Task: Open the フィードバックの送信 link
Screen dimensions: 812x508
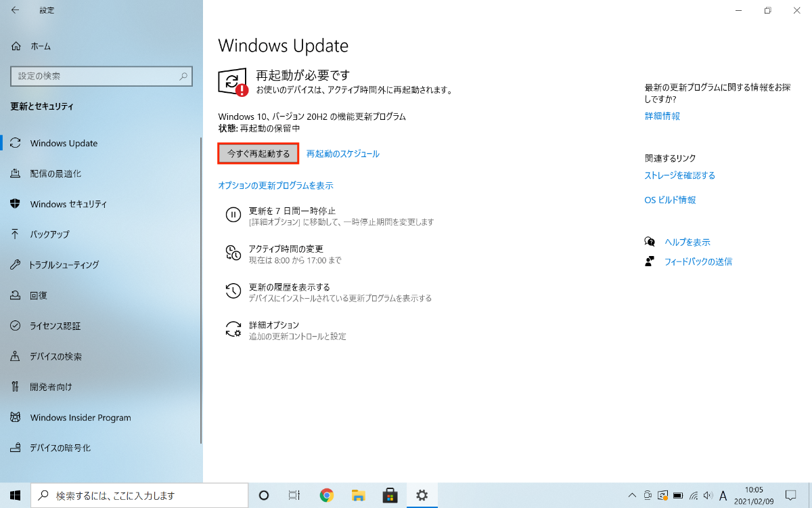Action: coord(698,261)
